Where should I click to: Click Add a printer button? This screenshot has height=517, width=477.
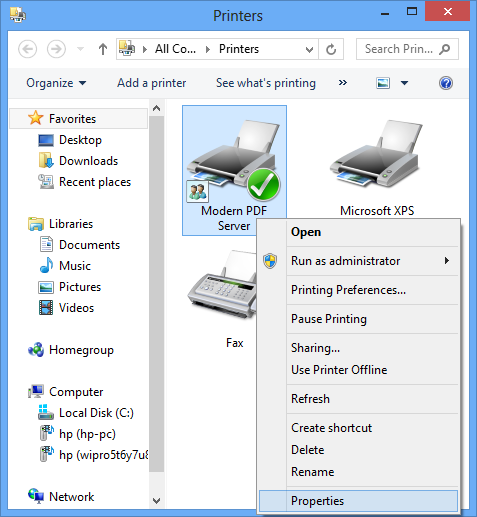152,83
